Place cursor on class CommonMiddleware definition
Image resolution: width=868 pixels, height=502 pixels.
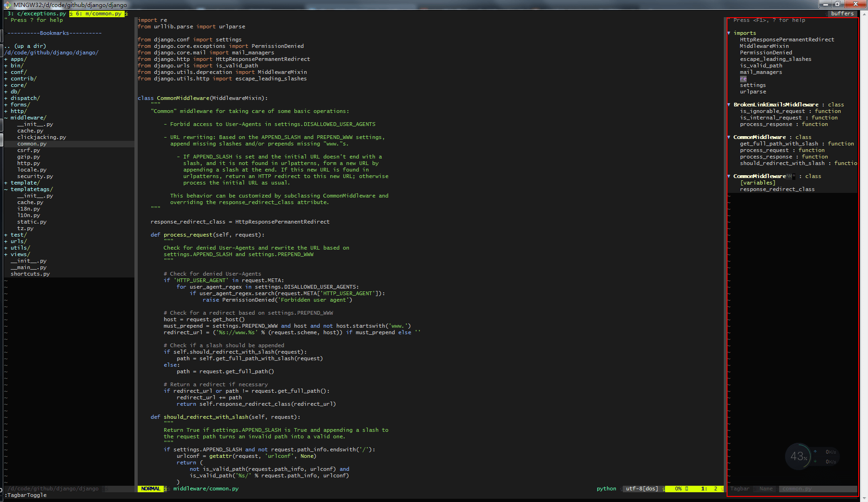tap(203, 98)
